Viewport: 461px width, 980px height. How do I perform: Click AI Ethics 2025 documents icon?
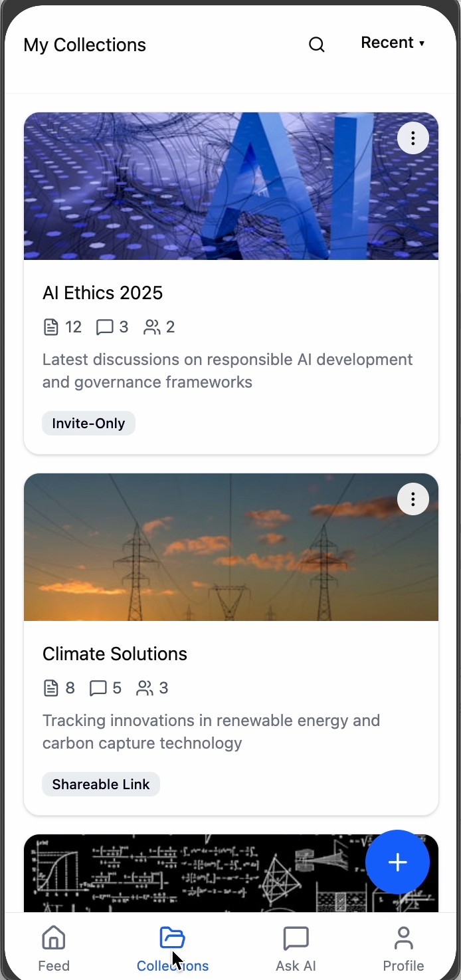click(51, 327)
